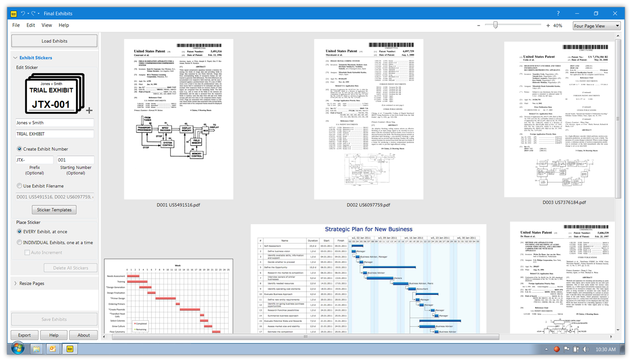Click the Sticker Templates button
The image size is (631, 364).
point(54,210)
